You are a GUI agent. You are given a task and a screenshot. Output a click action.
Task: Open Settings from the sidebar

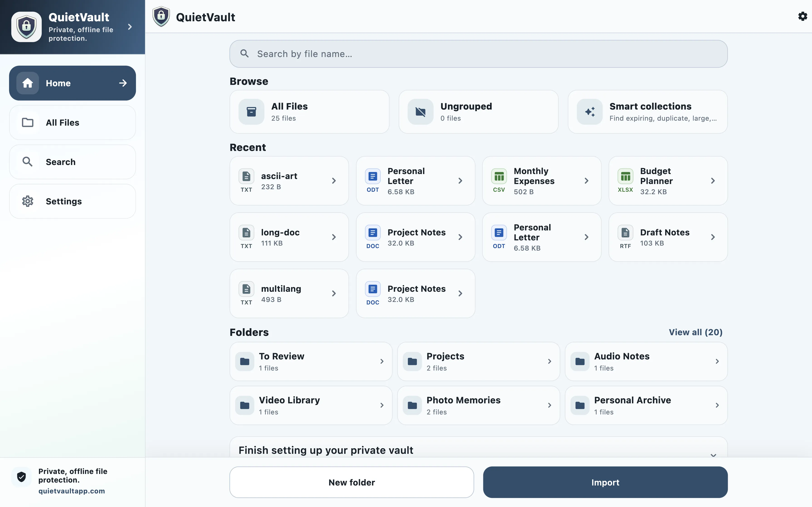[x=72, y=201]
